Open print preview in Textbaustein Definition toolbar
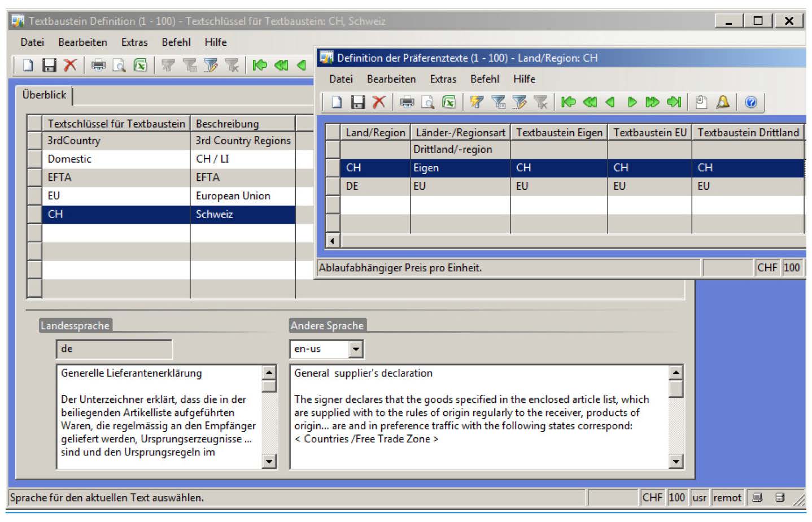Screen dimensions: 812x522 coord(119,65)
